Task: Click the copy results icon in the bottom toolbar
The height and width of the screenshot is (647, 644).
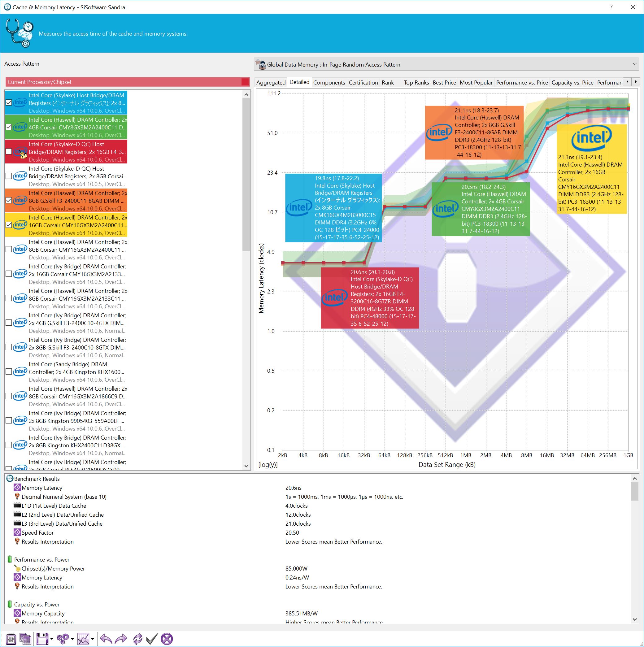Action: click(26, 639)
